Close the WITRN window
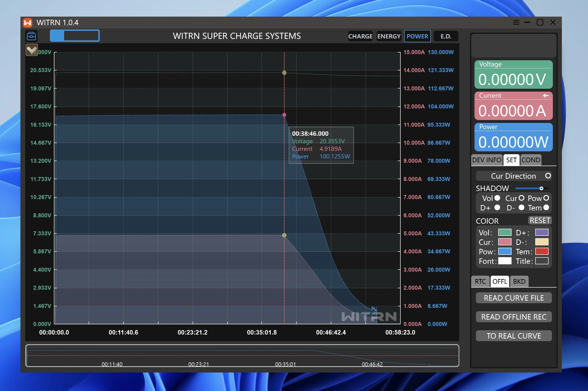Image resolution: width=588 pixels, height=391 pixels. coord(553,23)
